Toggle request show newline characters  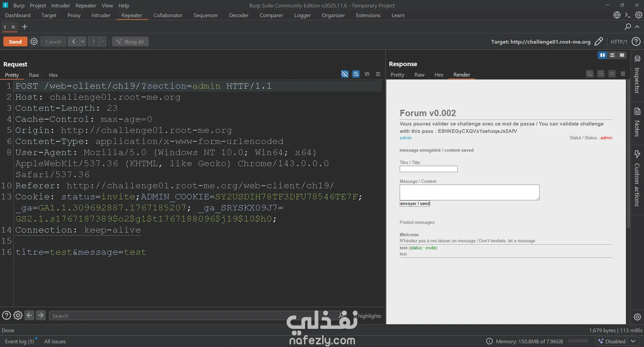click(367, 74)
